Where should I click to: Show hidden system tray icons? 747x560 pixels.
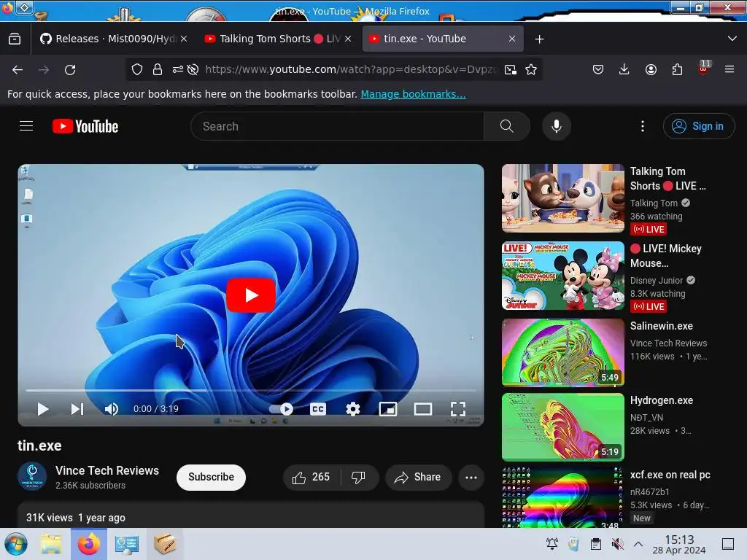(638, 544)
